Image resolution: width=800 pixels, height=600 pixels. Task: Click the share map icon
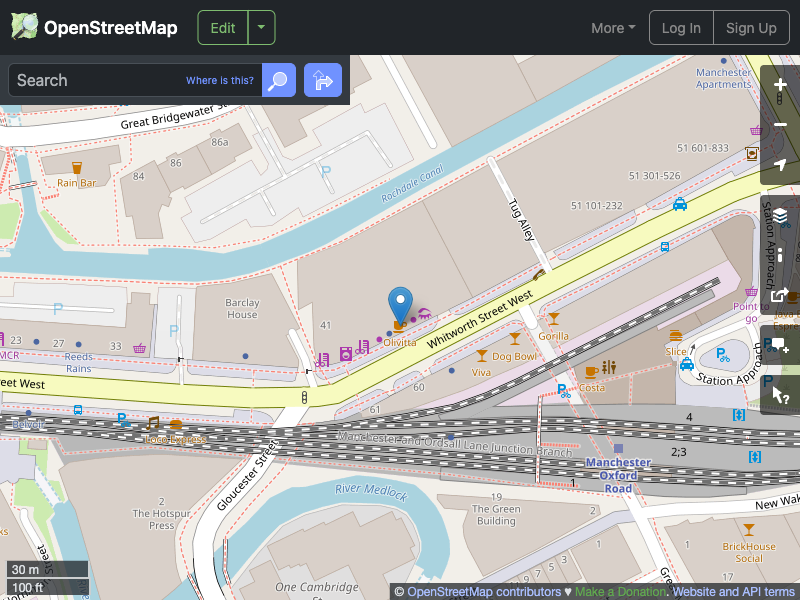click(780, 296)
